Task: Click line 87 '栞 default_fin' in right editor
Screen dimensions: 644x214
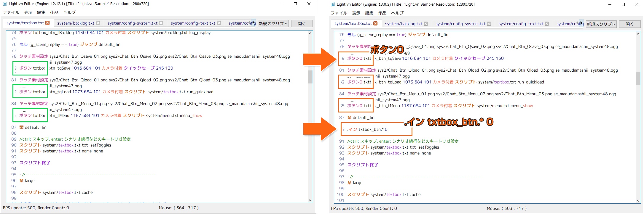Action: click(x=361, y=118)
